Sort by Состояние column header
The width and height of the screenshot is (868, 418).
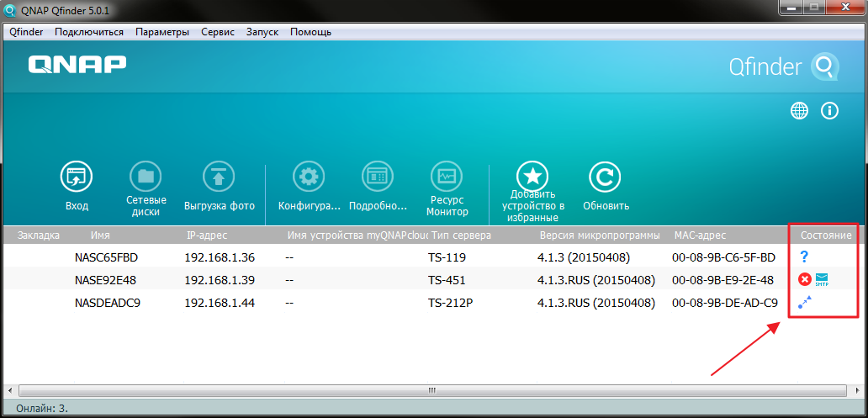tap(826, 235)
